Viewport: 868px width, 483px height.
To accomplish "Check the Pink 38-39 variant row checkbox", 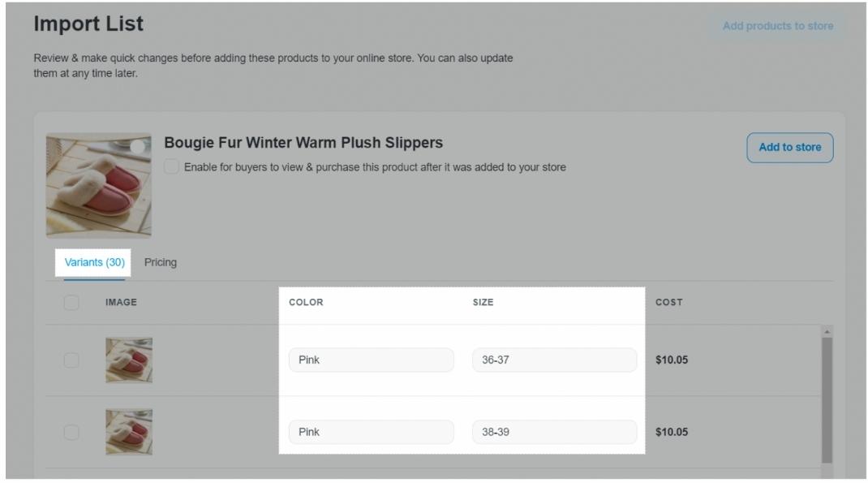I will [71, 432].
